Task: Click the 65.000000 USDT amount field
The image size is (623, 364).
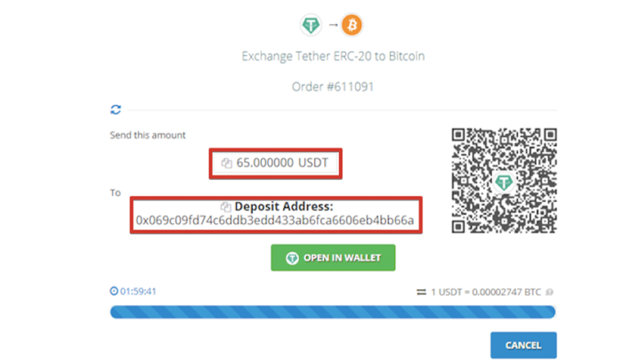Action: 275,164
